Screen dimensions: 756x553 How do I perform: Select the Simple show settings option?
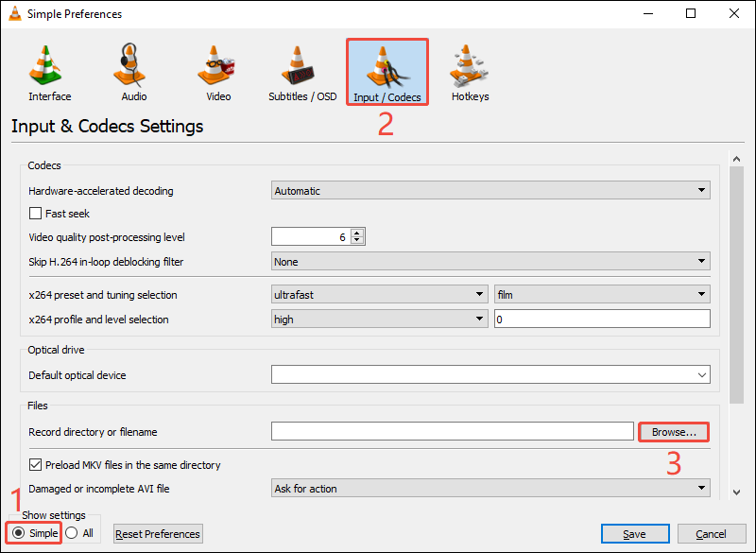[x=21, y=532]
